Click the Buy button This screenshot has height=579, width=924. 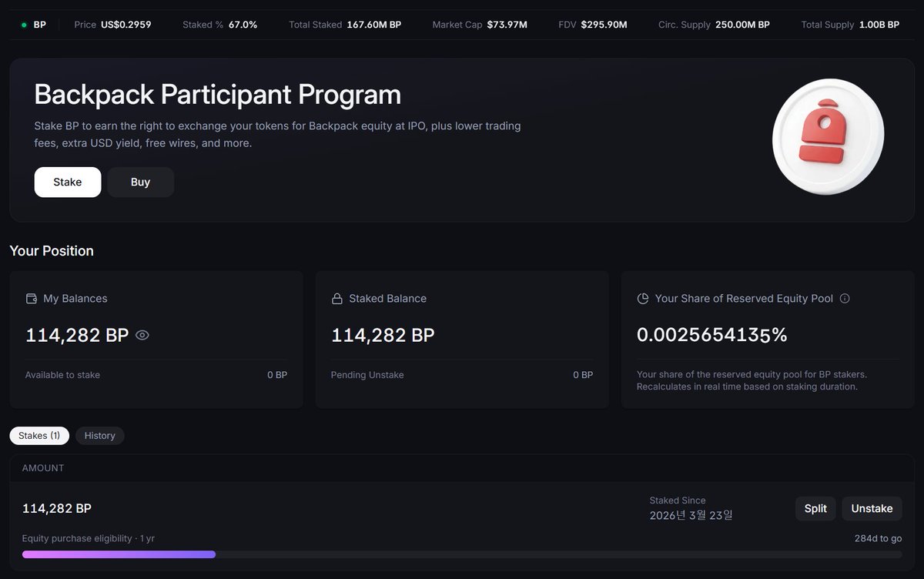point(140,182)
